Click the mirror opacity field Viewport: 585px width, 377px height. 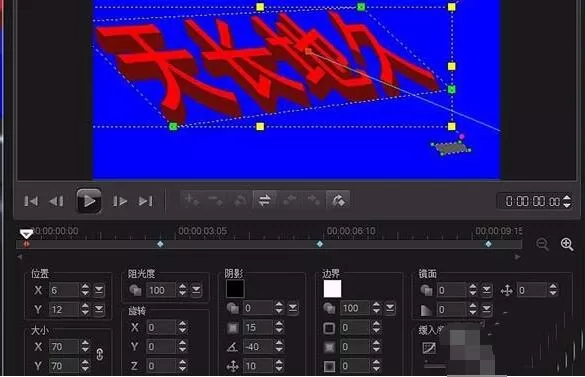click(452, 290)
